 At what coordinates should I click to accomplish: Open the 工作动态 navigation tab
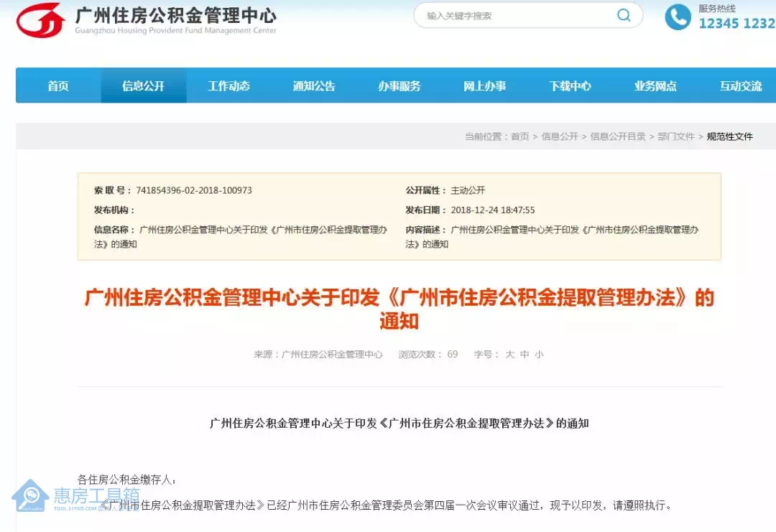tap(228, 86)
